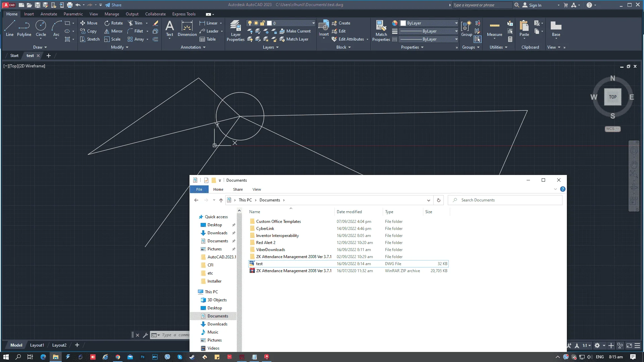This screenshot has height=362, width=644.
Task: Toggle the freeze sun icon for layer 0
Action: click(x=256, y=23)
